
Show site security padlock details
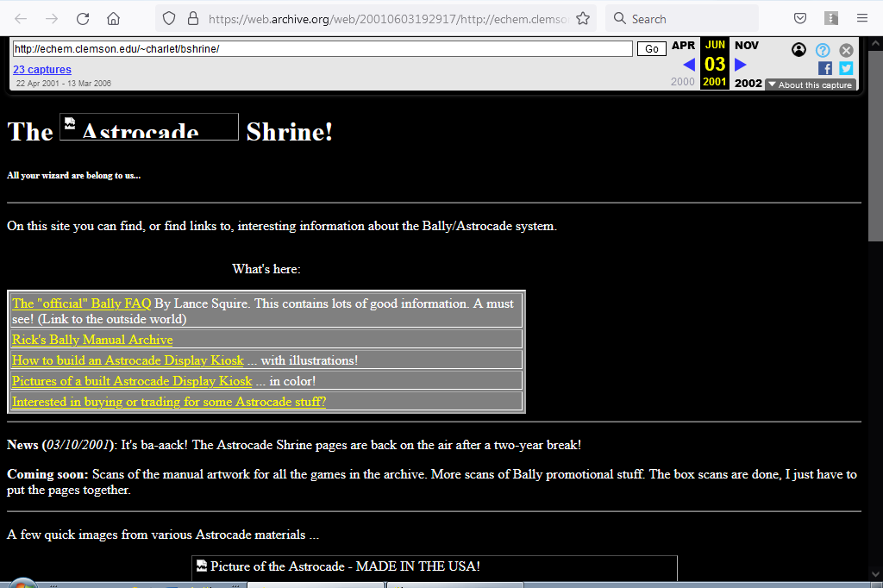pos(193,19)
